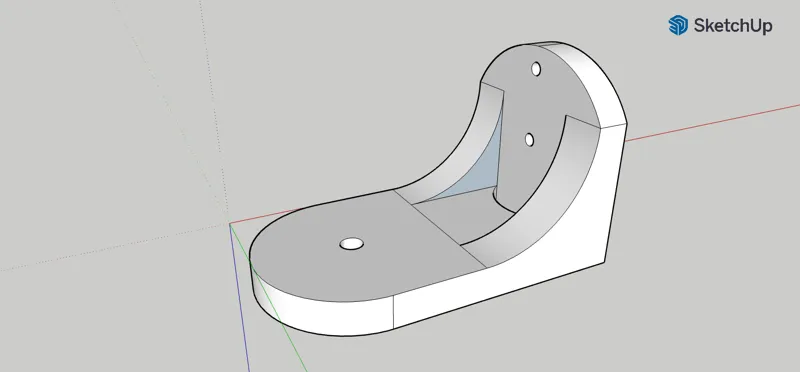Click the SketchUp logo icon
The image size is (800, 372).
(678, 25)
